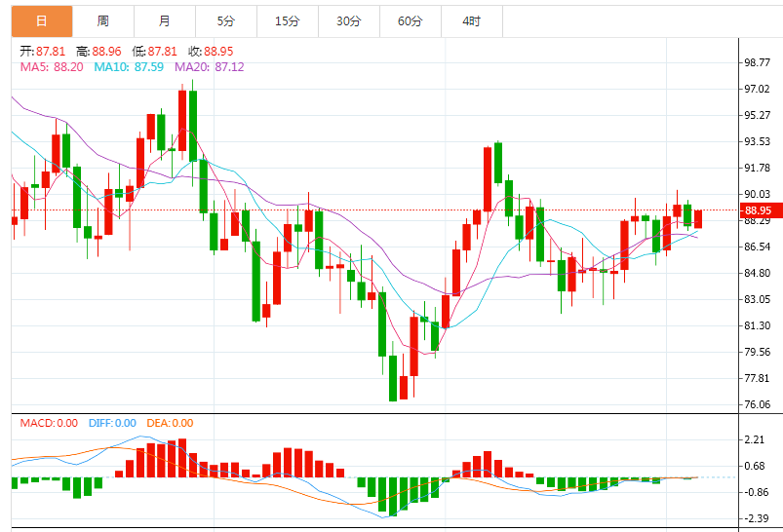Image resolution: width=783 pixels, height=532 pixels.
Task: Click the 0.68 MACD axis label
Action: [x=755, y=466]
